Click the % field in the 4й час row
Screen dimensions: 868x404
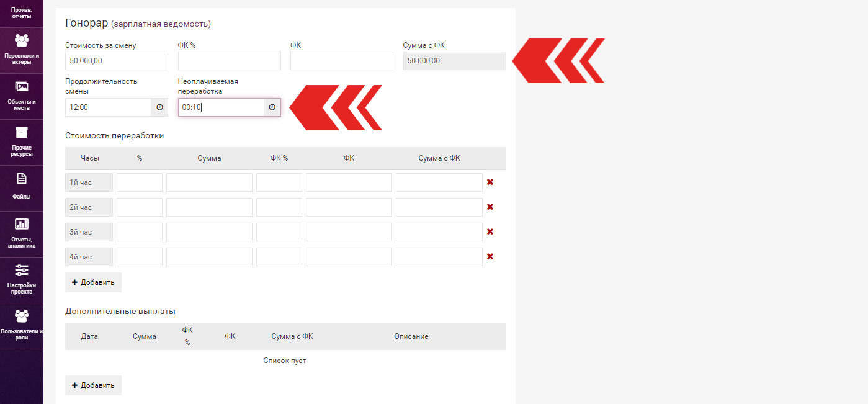[140, 257]
